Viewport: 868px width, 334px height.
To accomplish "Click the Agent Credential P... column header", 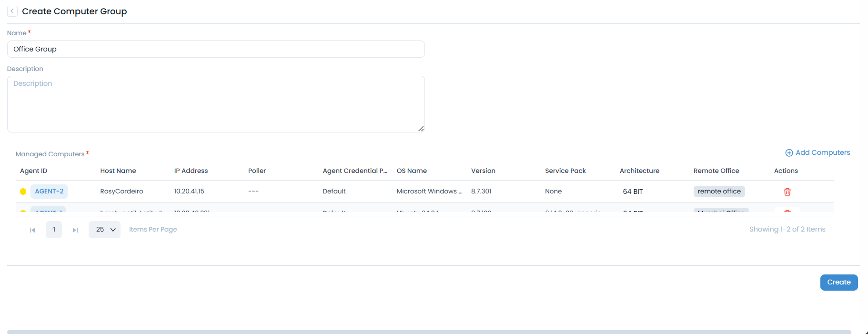I will click(x=355, y=171).
